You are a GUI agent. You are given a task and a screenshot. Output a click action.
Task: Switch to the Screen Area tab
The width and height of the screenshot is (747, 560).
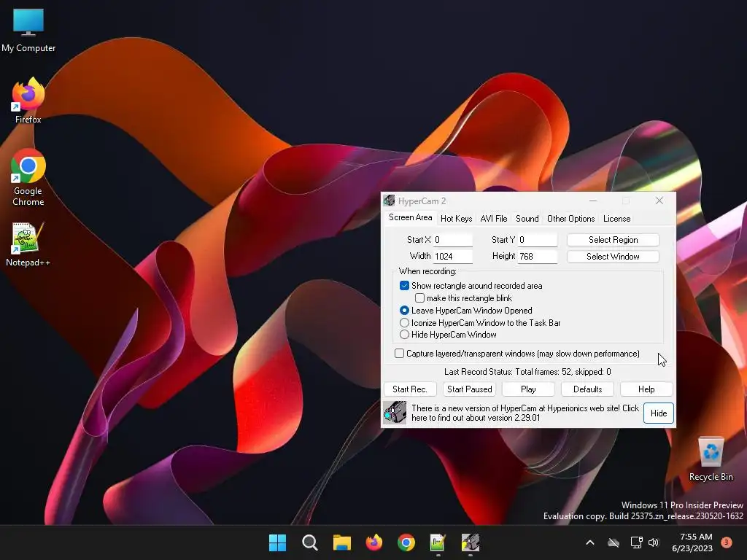410,217
